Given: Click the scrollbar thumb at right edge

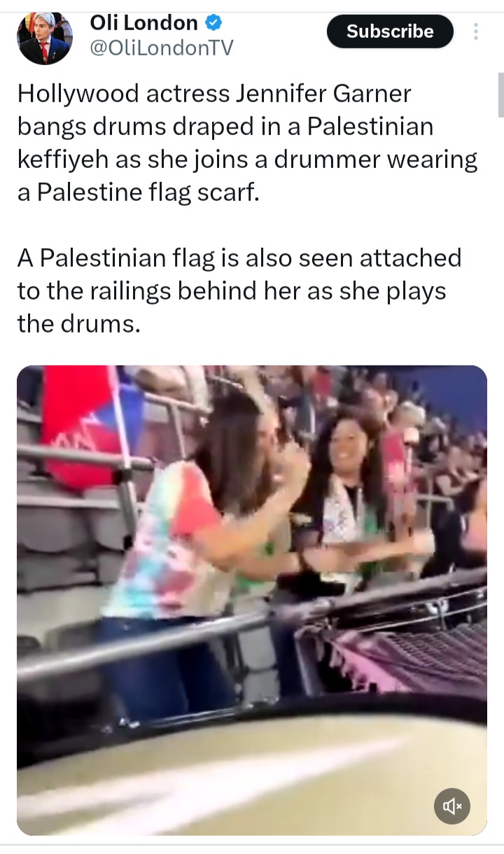Looking at the screenshot, I should [500, 94].
